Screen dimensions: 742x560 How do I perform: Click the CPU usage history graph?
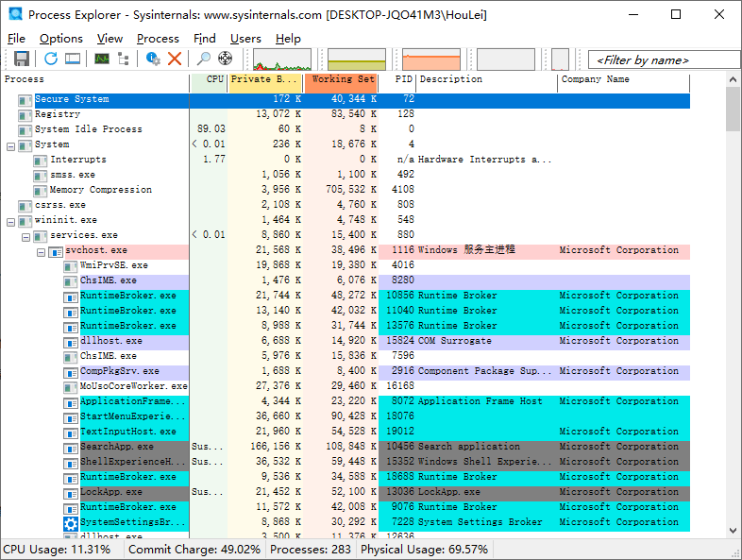click(x=282, y=59)
